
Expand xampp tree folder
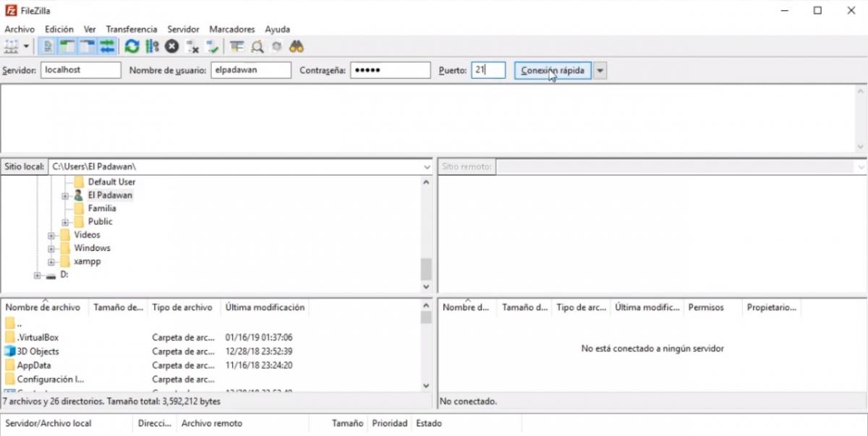coord(51,262)
